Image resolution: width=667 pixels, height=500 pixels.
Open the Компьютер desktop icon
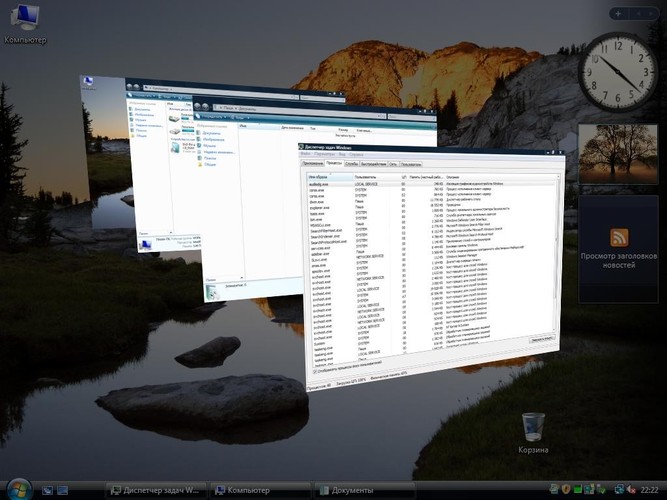coord(25,20)
